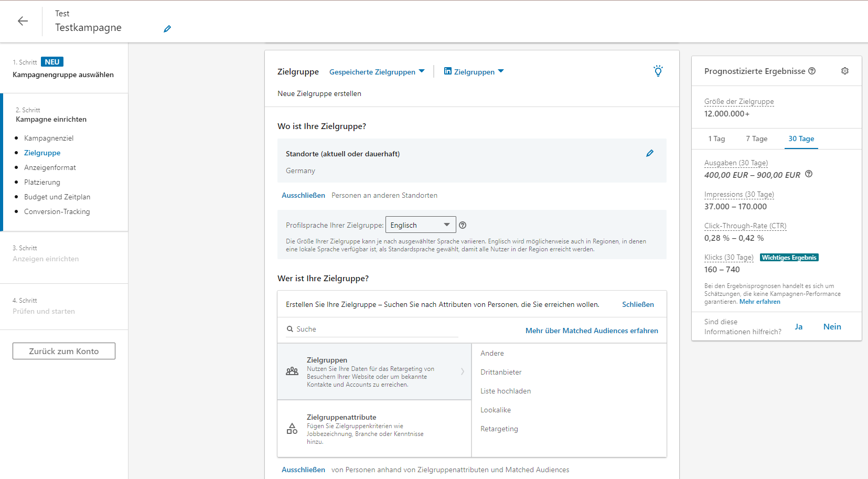868x479 pixels.
Task: Expand Zielgruppen category chevron
Action: point(462,371)
